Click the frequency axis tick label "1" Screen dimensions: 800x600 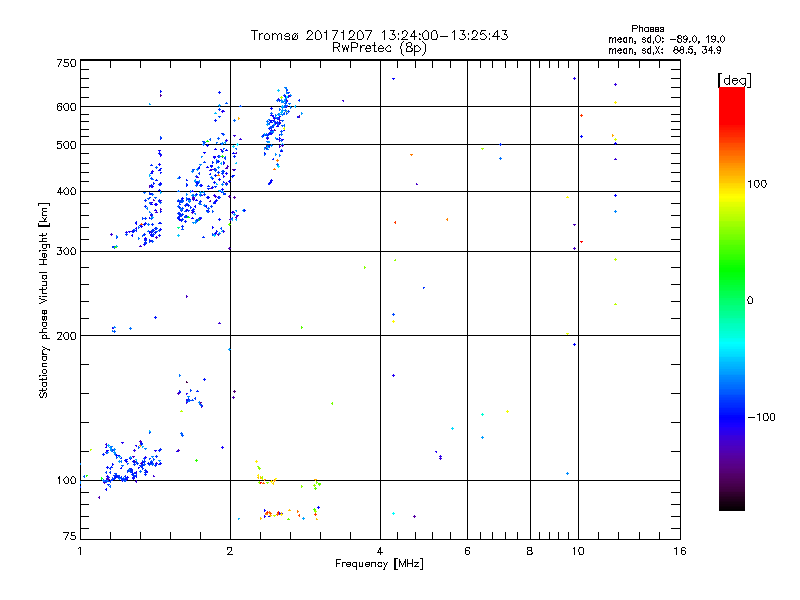pos(80,551)
